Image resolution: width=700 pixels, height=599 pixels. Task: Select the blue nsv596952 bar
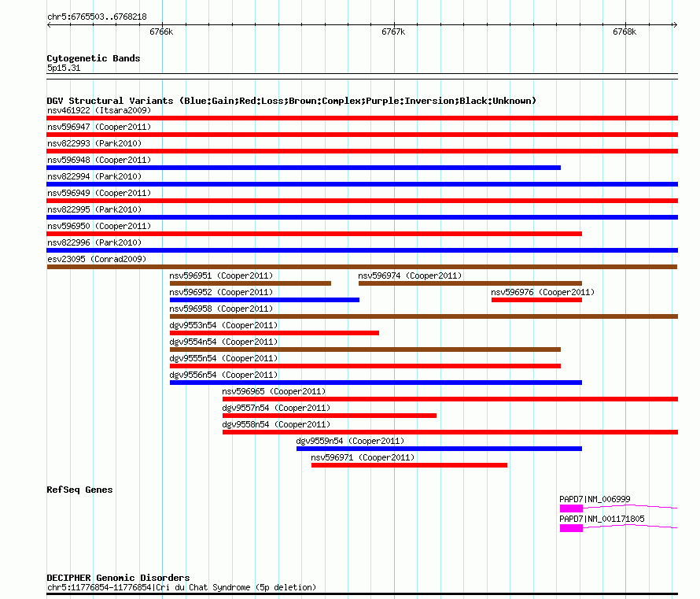point(264,300)
